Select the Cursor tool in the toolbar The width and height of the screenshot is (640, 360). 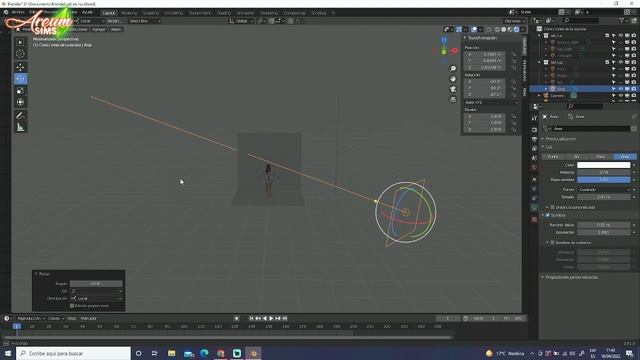[x=20, y=54]
